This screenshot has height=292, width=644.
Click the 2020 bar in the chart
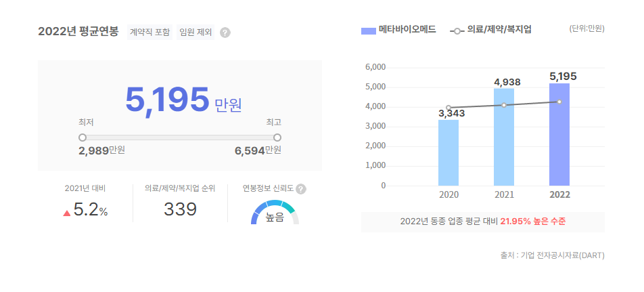point(448,152)
